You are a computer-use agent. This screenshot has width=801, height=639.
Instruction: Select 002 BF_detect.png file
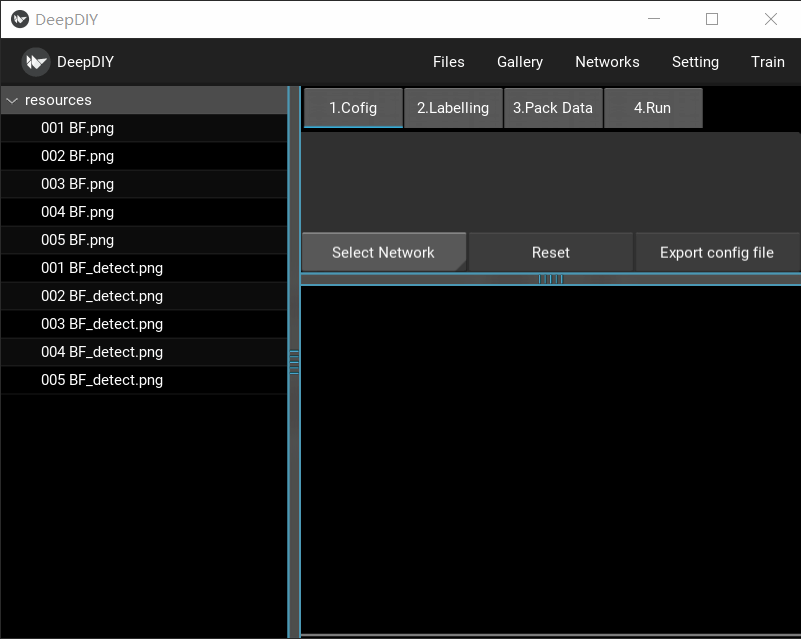point(144,297)
